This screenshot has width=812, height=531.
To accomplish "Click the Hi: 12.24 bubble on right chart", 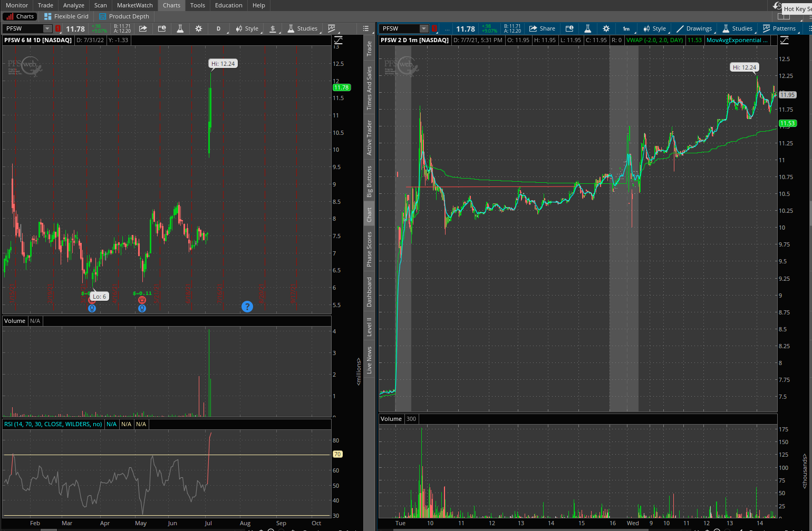I will point(745,67).
